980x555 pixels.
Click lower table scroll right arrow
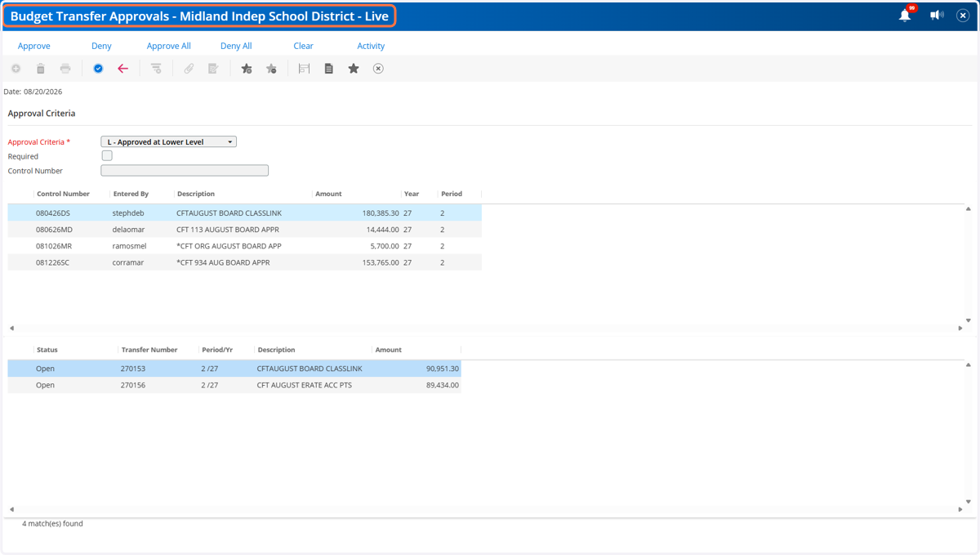[x=960, y=509]
